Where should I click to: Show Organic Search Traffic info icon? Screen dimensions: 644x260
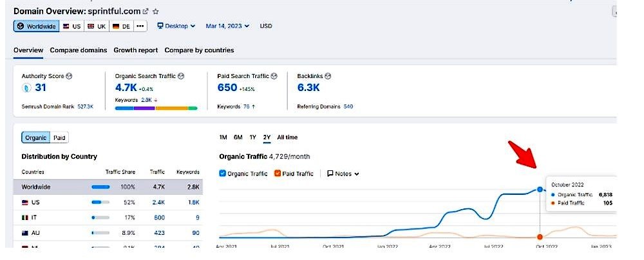[181, 76]
